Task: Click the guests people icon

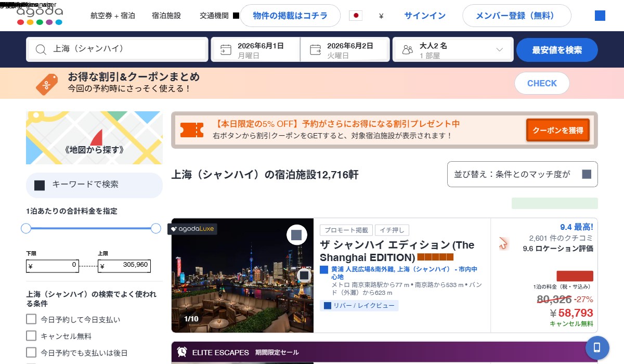Action: pos(408,49)
